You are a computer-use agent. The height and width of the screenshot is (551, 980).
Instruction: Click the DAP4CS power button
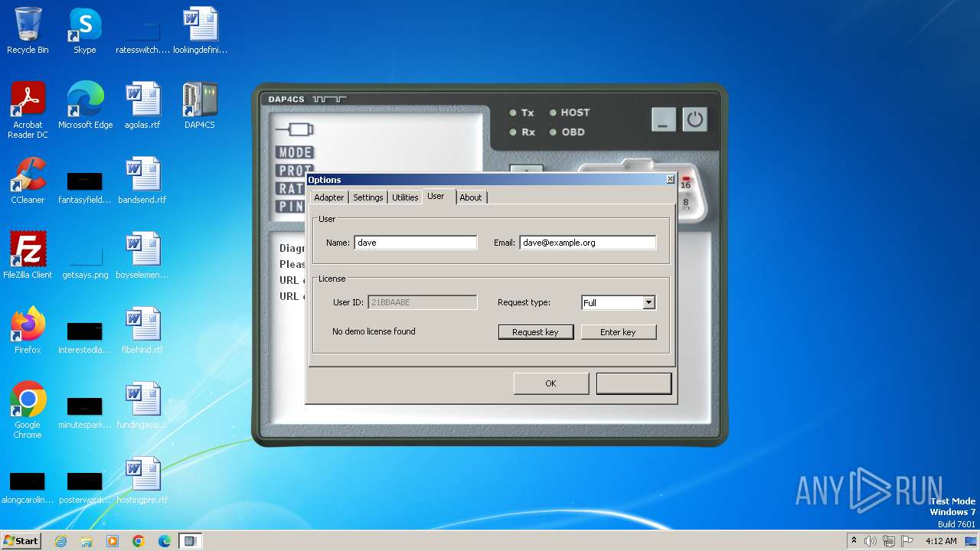pos(695,119)
